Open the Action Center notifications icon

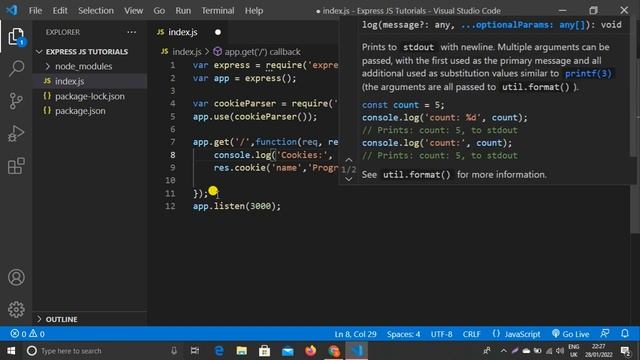[625, 351]
